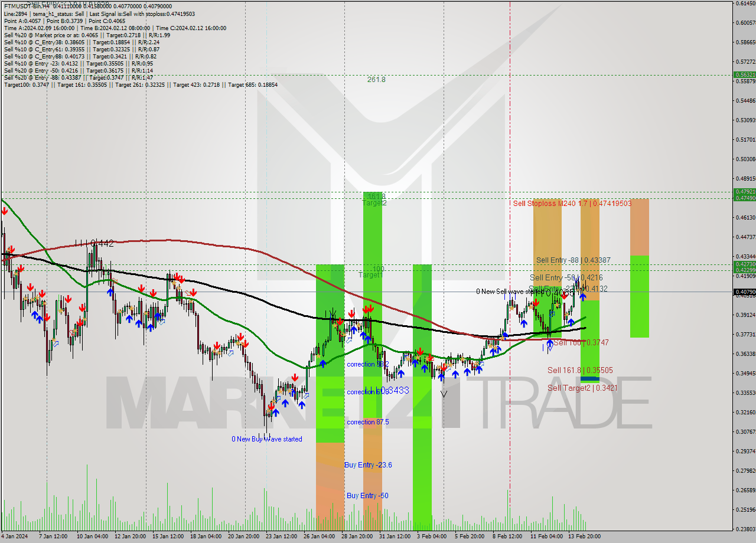Click the green 0.47490 price tag on axis
The height and width of the screenshot is (543, 756).
tap(744, 198)
